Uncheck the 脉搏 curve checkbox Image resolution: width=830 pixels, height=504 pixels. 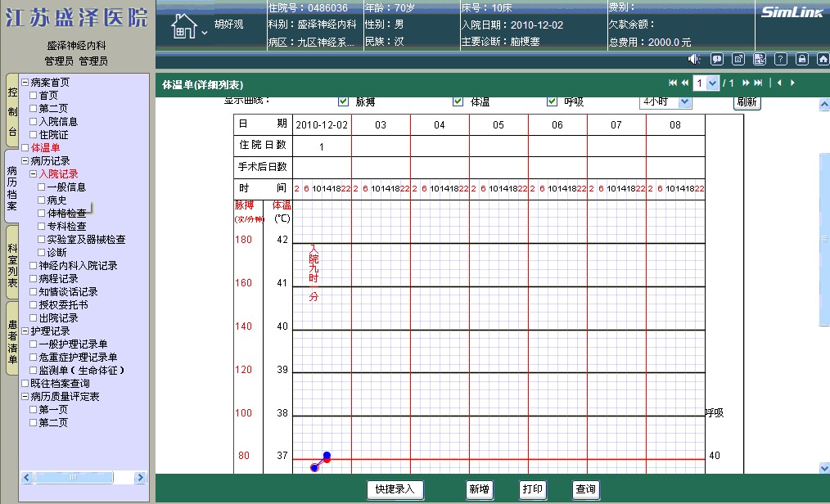point(344,101)
